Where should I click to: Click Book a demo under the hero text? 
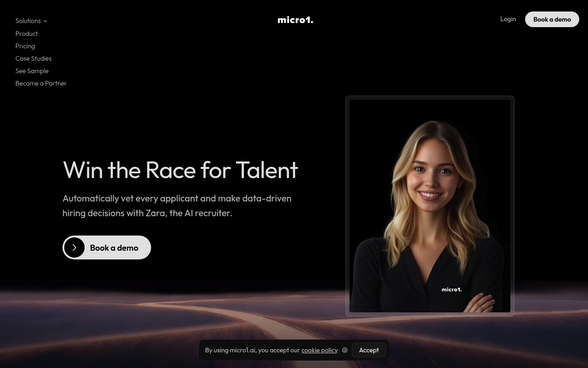click(x=107, y=247)
